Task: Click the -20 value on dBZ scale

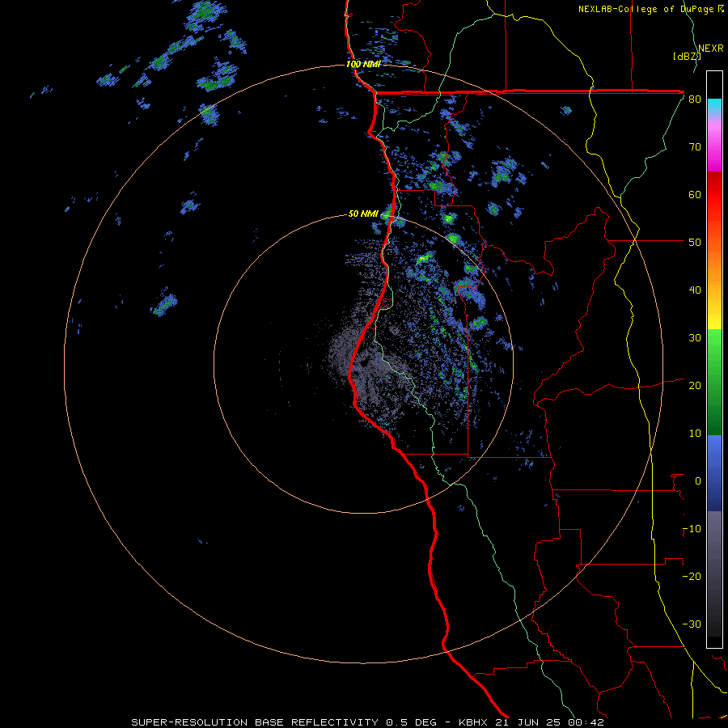Action: pyautogui.click(x=692, y=576)
